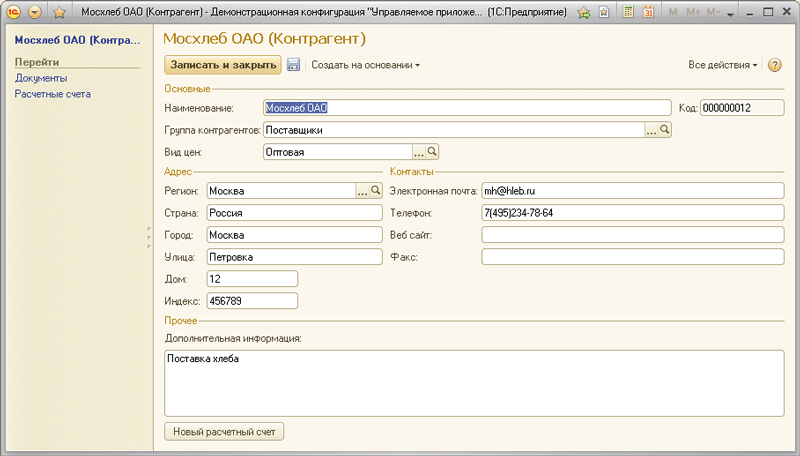The height and width of the screenshot is (456, 800).
Task: Click the add-to-favorites star with arrow
Action: [586, 12]
